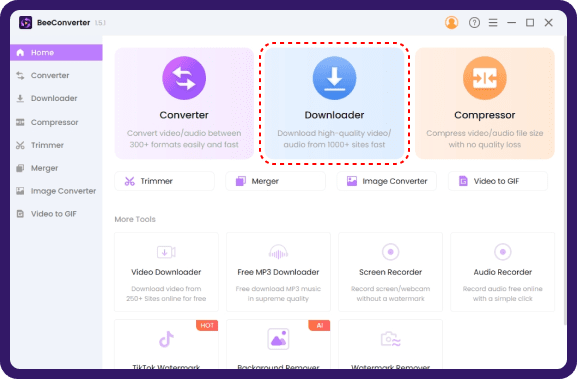Click the Downloader arrow icon in sidebar
Image resolution: width=577 pixels, height=379 pixels.
pos(20,98)
